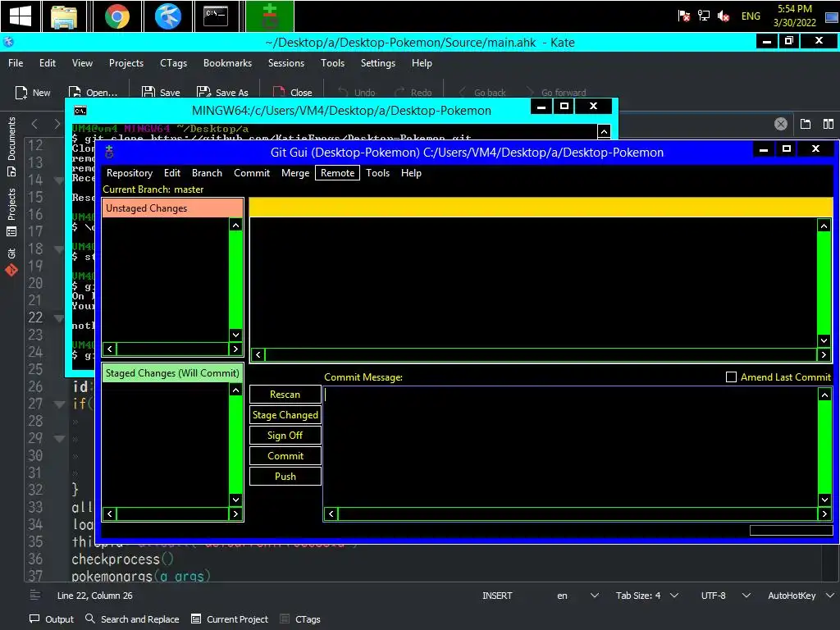
Task: Switch to the command prompt taskbar icon
Action: click(x=216, y=16)
